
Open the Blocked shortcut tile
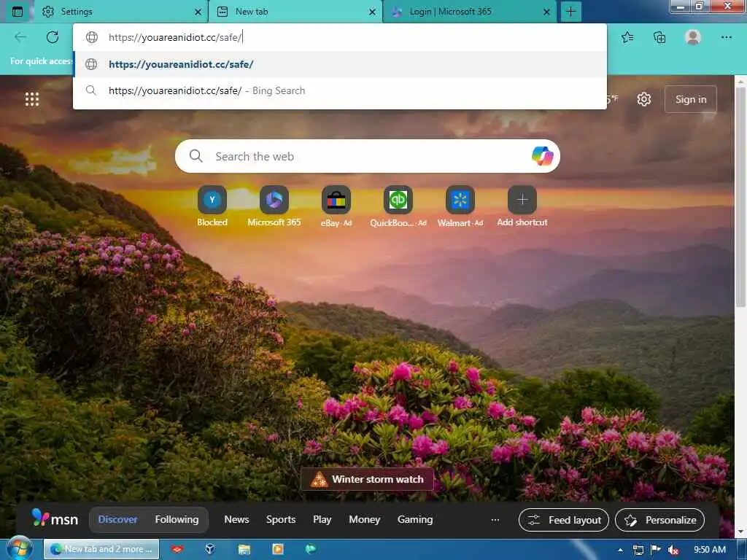pyautogui.click(x=212, y=206)
